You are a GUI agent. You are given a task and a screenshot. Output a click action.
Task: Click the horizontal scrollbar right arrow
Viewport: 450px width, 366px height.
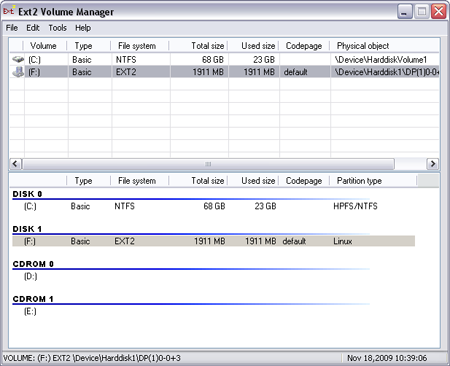pos(433,164)
